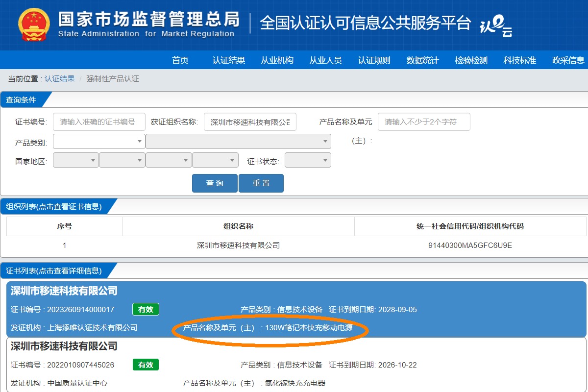Open the 国家地区 dropdown nearest its label
Screen dimensions: 588x392
(76, 160)
